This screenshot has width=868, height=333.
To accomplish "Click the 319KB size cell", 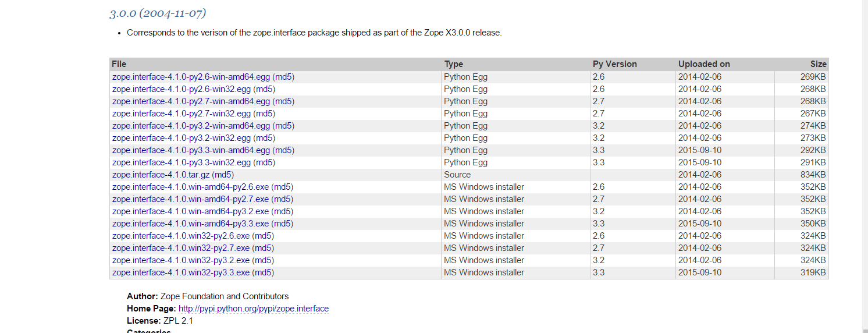I will tap(813, 272).
